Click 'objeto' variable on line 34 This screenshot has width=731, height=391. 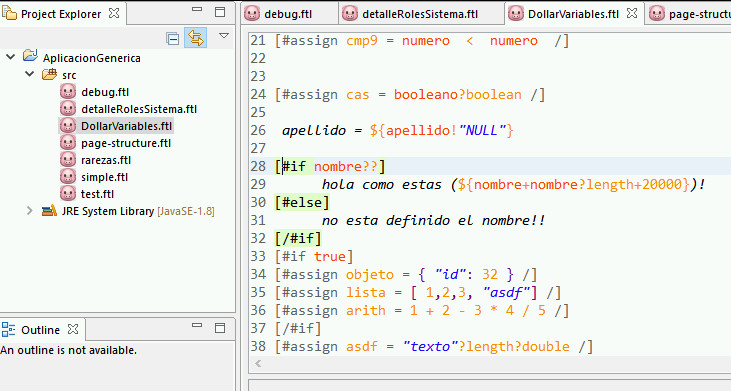coord(370,274)
